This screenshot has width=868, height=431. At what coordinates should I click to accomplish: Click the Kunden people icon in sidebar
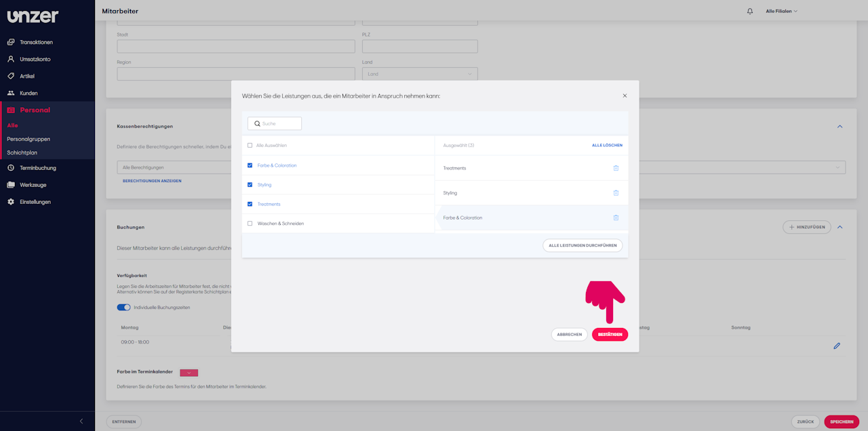tap(12, 93)
